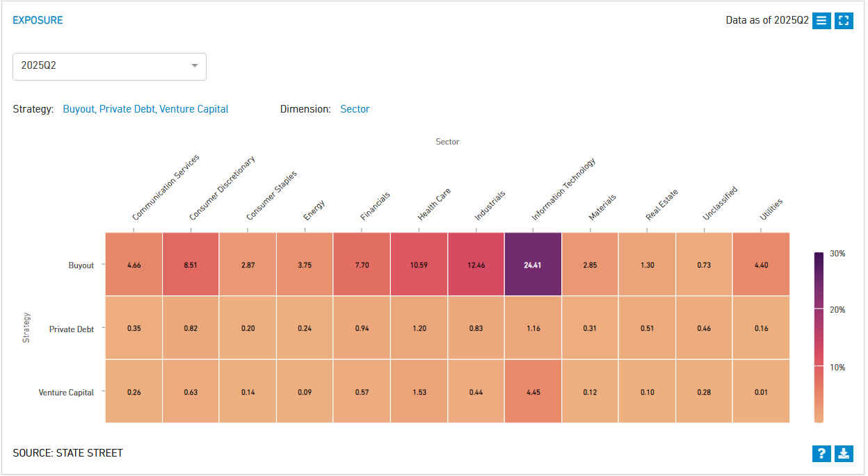Click the EXPOSURE heading link
The height and width of the screenshot is (476, 868).
tap(38, 20)
